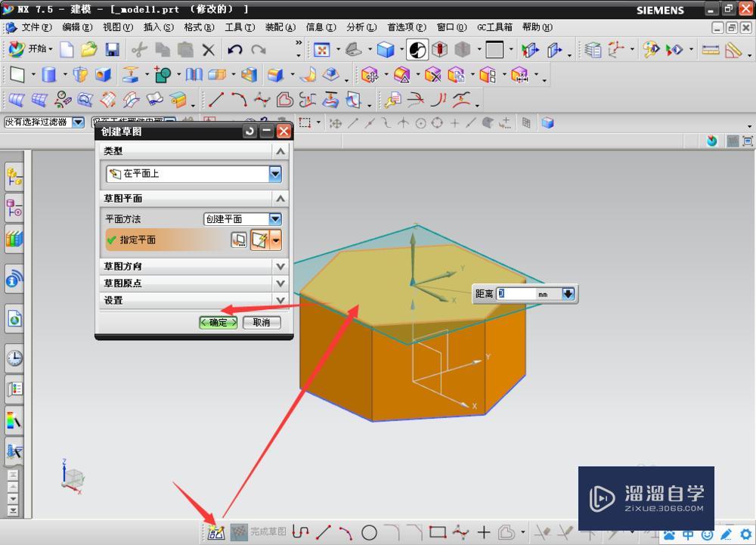Open the Assembly Navigator in the left sidebar
The image size is (756, 545).
point(14,178)
